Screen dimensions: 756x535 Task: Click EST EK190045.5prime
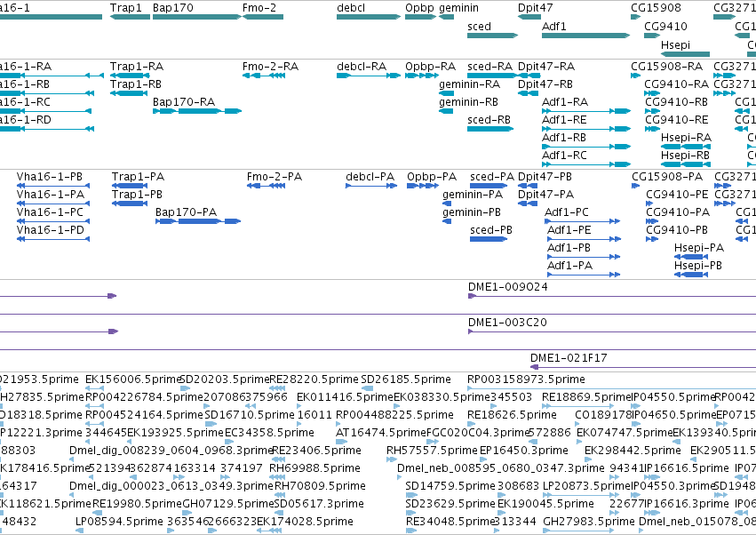coord(501,513)
